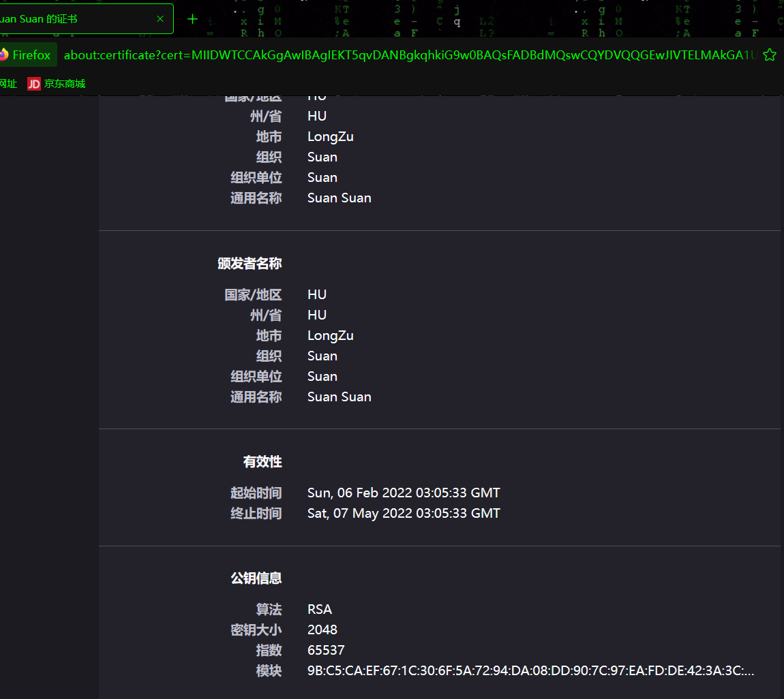Image resolution: width=784 pixels, height=699 pixels.
Task: Open the 网址 bookmark
Action: pyautogui.click(x=7, y=83)
